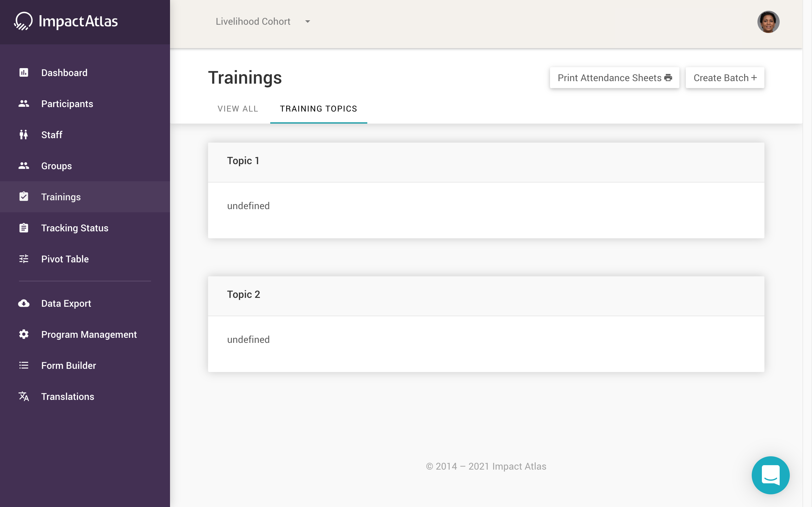The width and height of the screenshot is (812, 507).
Task: Switch to the View All tab
Action: 238,109
